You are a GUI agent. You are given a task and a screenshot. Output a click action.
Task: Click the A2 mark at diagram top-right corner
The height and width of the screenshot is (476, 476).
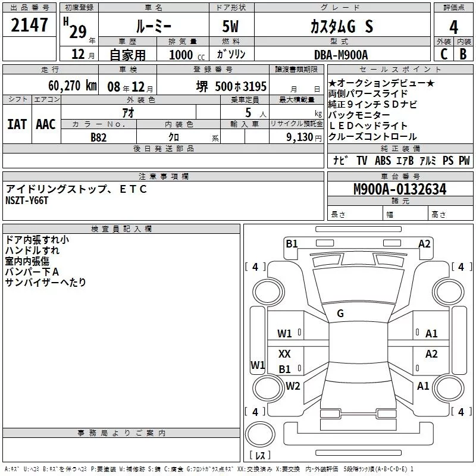pyautogui.click(x=424, y=243)
